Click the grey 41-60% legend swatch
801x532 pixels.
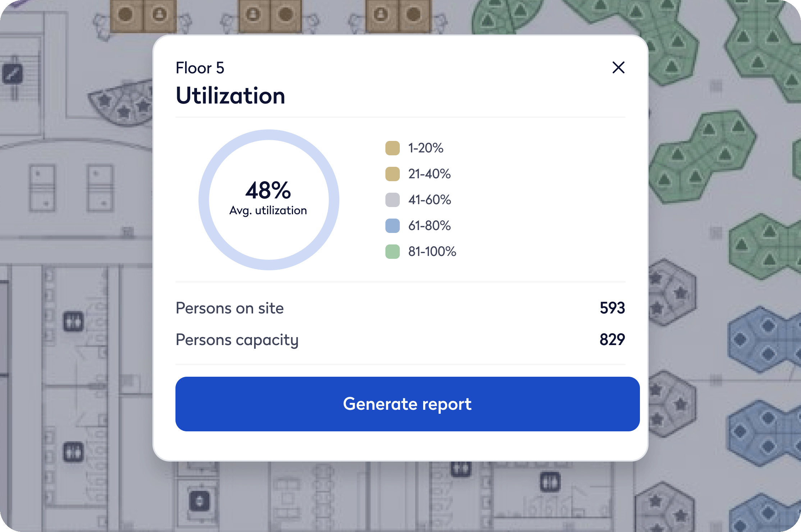click(392, 200)
